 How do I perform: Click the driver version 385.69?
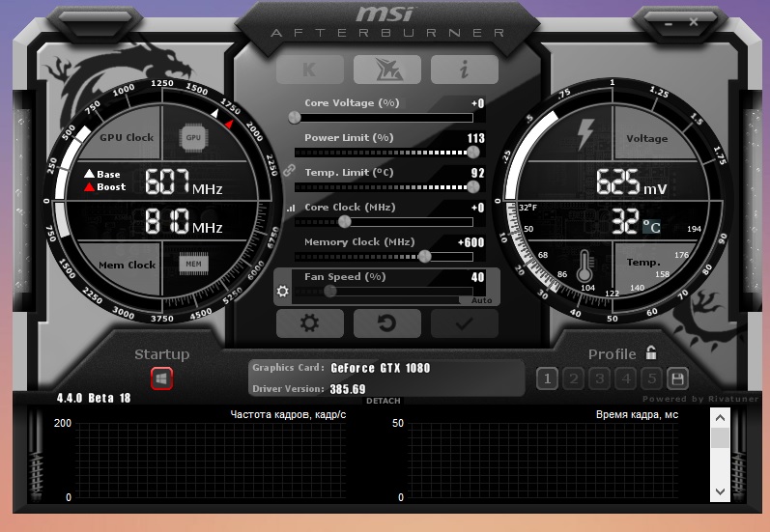coord(348,389)
